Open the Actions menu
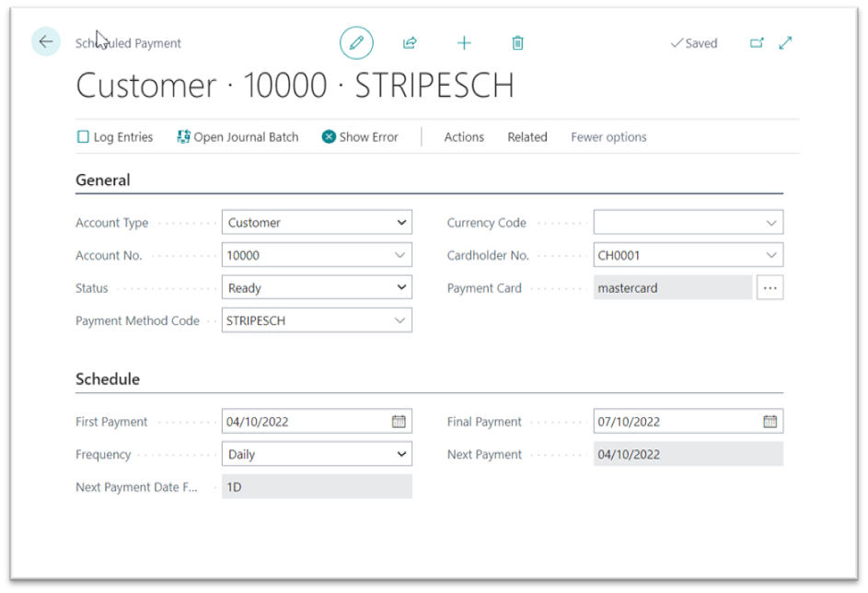 click(463, 136)
